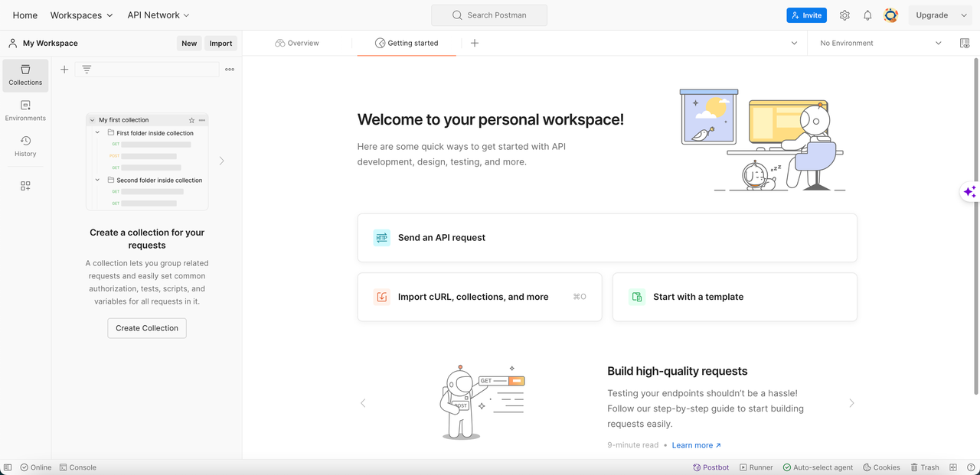The image size is (980, 475).
Task: Open dropdown arrow beside Upgrade
Action: [964, 15]
